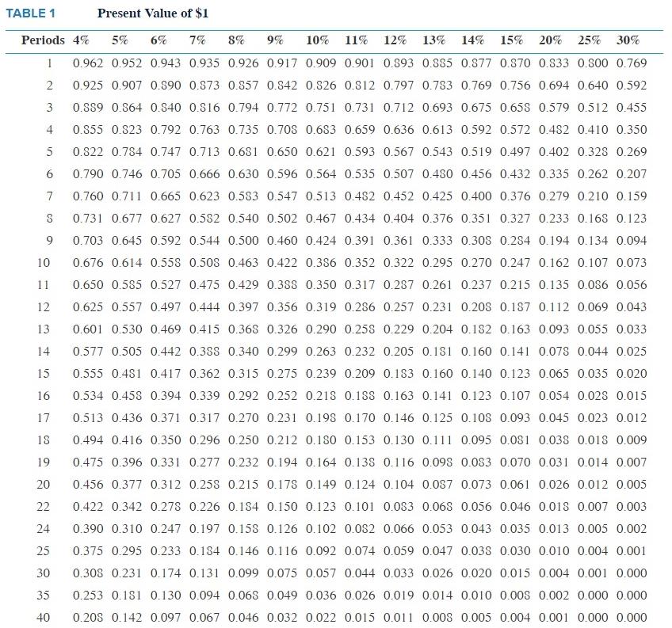Click cell 0.500 in period 9 row
672x628 pixels.
pos(243,241)
